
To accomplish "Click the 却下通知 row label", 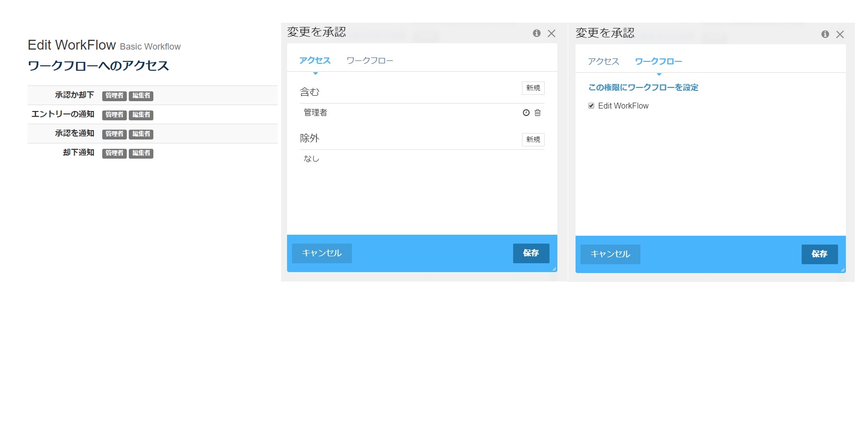I will [x=79, y=152].
